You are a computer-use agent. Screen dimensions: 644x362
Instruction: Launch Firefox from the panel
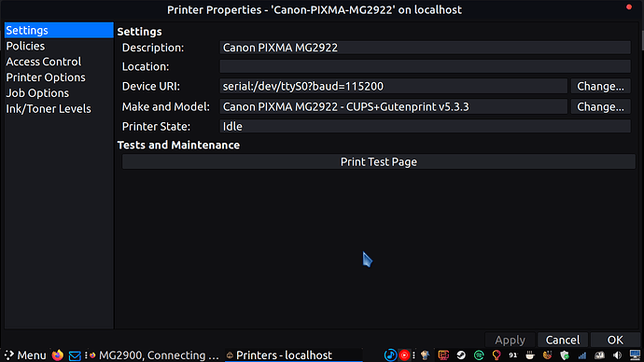tap(58, 355)
